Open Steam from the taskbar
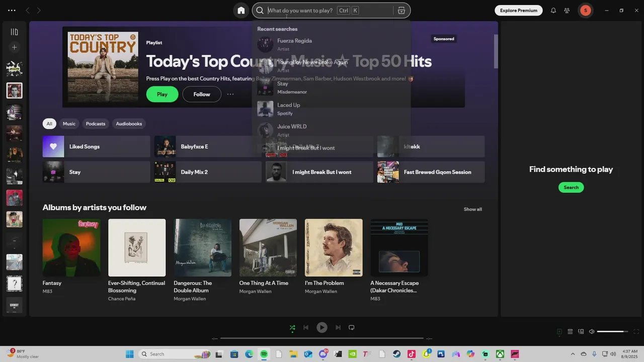Screen dimensions: 644x362 coord(397,354)
